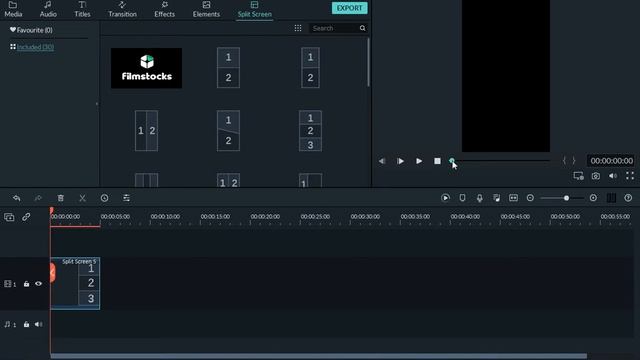This screenshot has height=360, width=640.
Task: Open preview display settings
Action: point(578,176)
